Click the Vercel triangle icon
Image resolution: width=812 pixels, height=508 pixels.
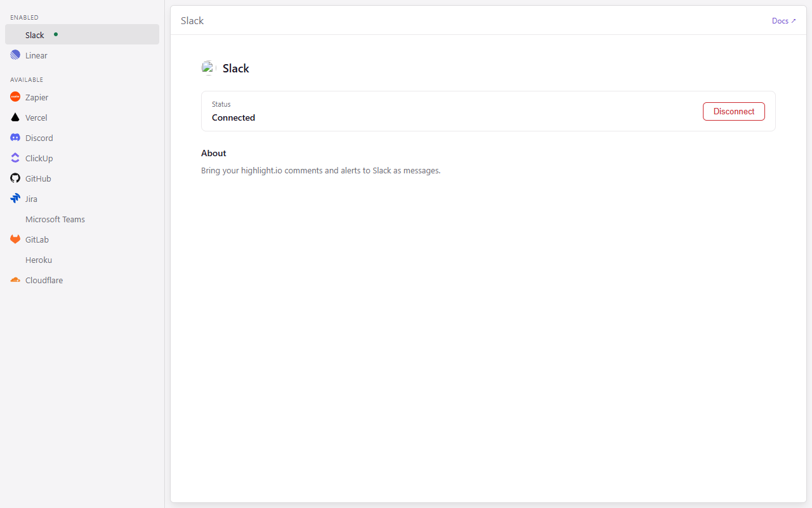pyautogui.click(x=15, y=117)
